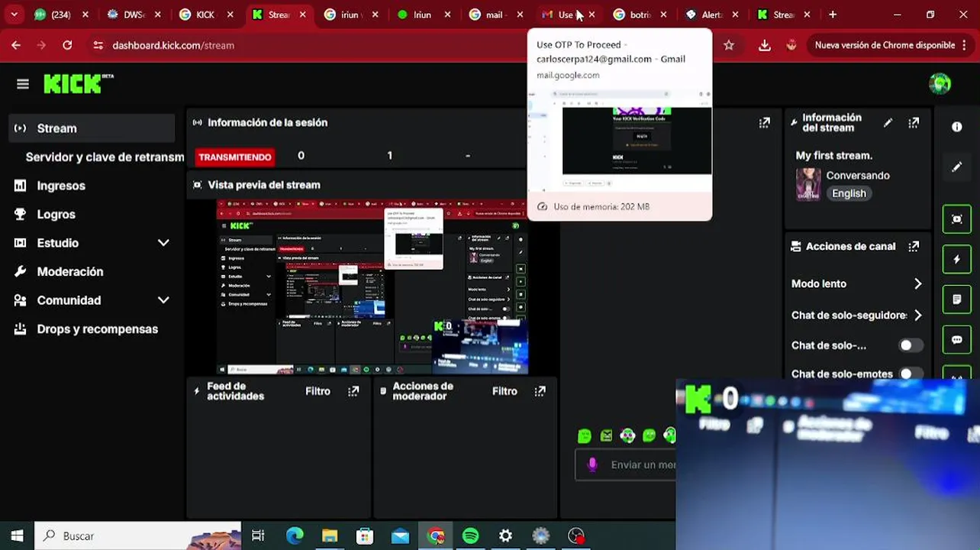Click the purple microphone icon in chat input
The height and width of the screenshot is (550, 980).
pyautogui.click(x=592, y=464)
